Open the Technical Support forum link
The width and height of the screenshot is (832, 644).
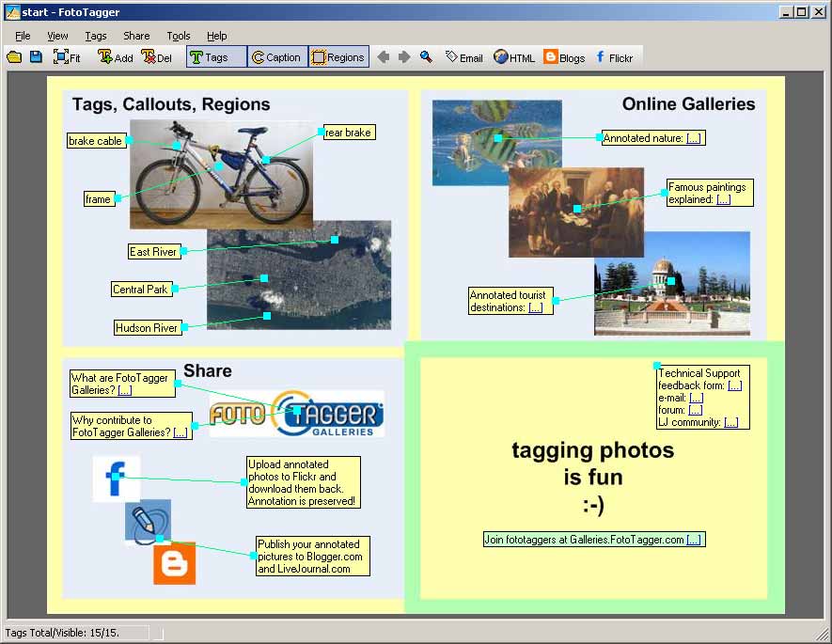tap(695, 410)
